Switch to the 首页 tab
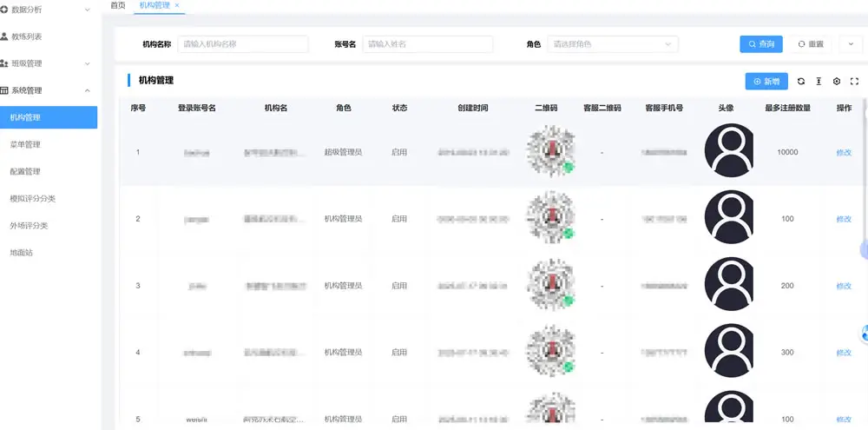Screen dimensions: 868x430 (118, 5)
